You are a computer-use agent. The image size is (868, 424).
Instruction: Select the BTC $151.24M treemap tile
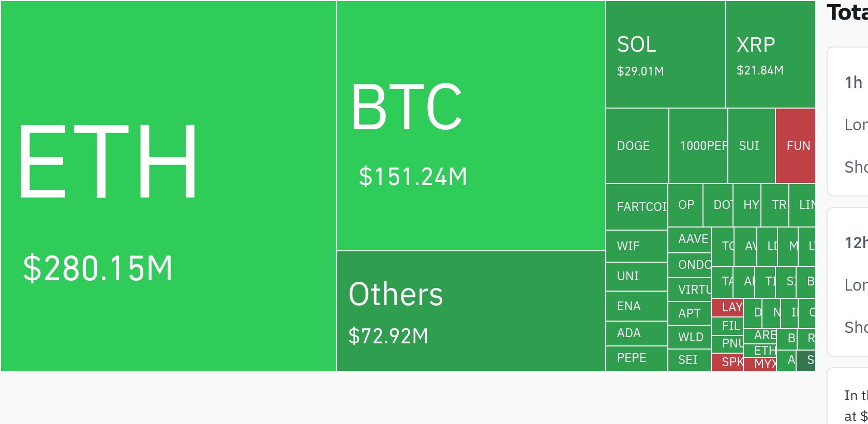(x=471, y=126)
